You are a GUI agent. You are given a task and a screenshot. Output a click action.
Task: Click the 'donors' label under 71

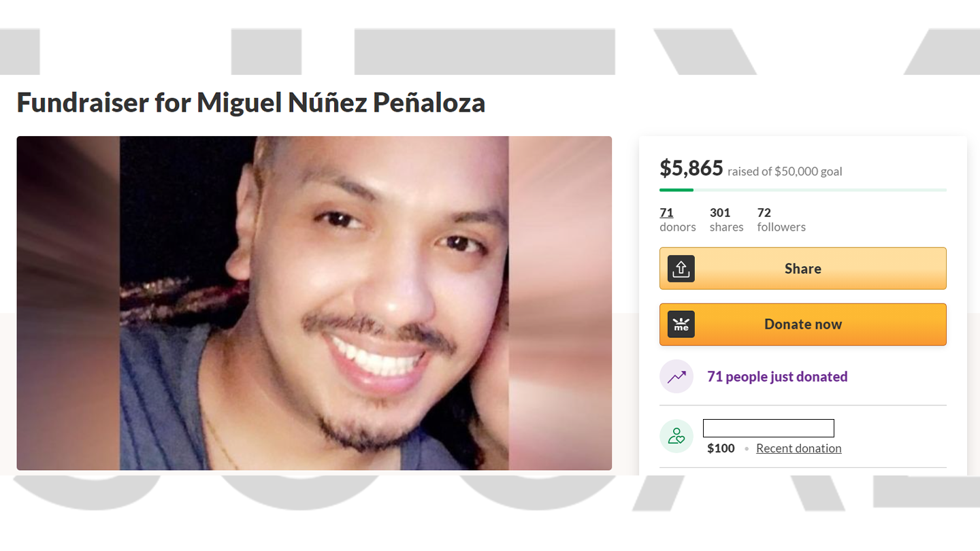pos(678,227)
